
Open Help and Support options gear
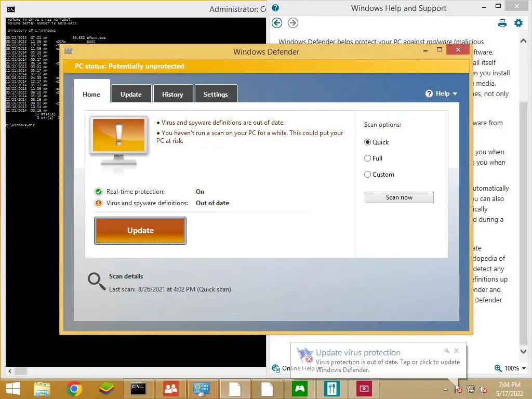click(x=518, y=23)
